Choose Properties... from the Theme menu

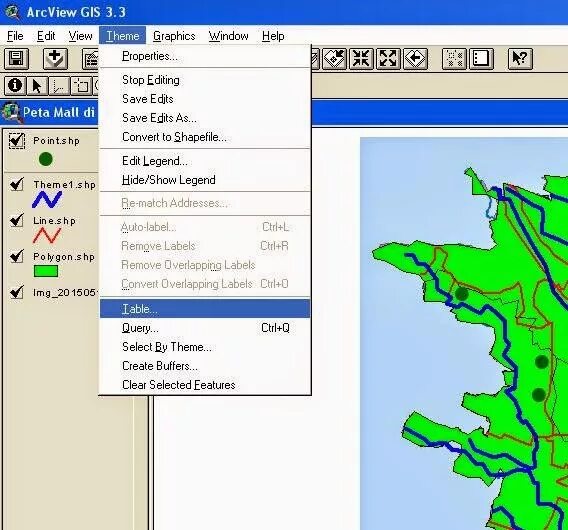pyautogui.click(x=205, y=56)
